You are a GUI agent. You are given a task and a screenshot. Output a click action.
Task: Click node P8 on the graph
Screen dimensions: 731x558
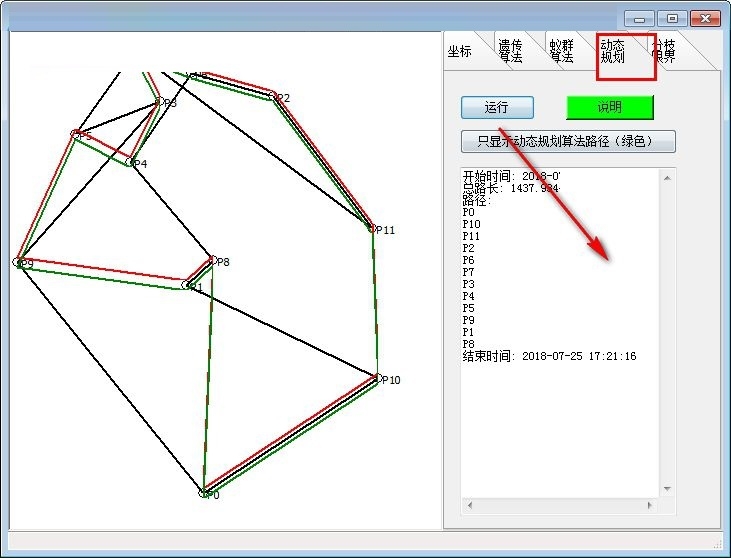[x=213, y=260]
